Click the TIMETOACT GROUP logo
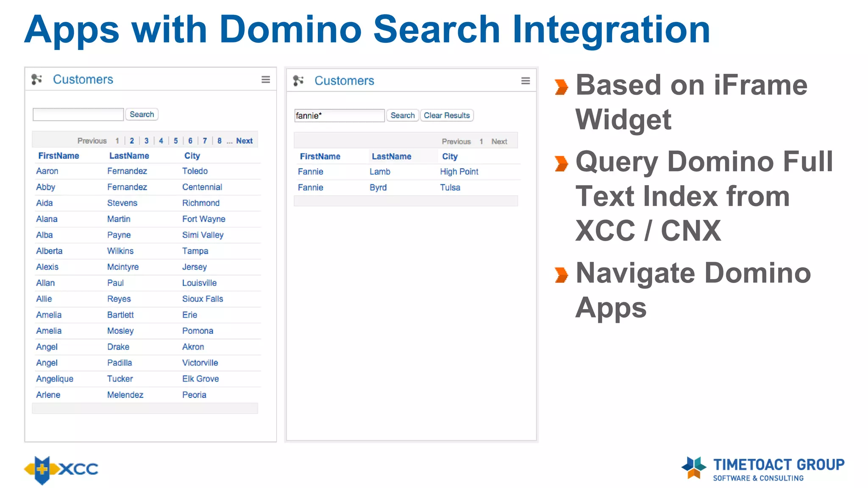This screenshot has height=488, width=868. click(x=763, y=469)
